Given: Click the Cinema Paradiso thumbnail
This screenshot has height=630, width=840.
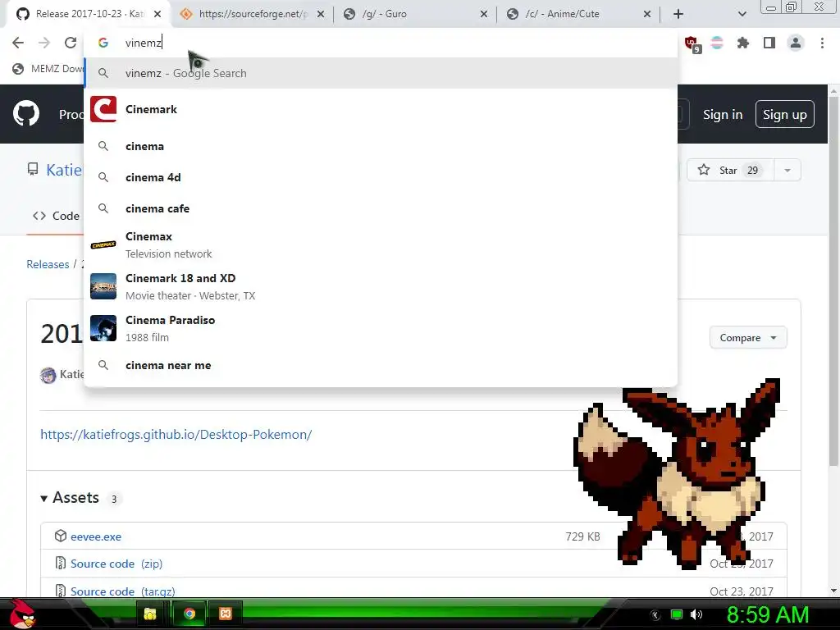Looking at the screenshot, I should pos(103,328).
